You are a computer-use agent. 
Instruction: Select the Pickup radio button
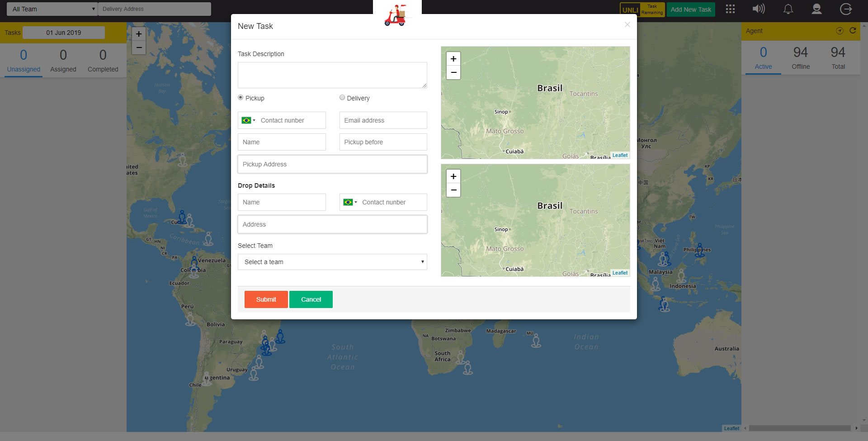[241, 97]
